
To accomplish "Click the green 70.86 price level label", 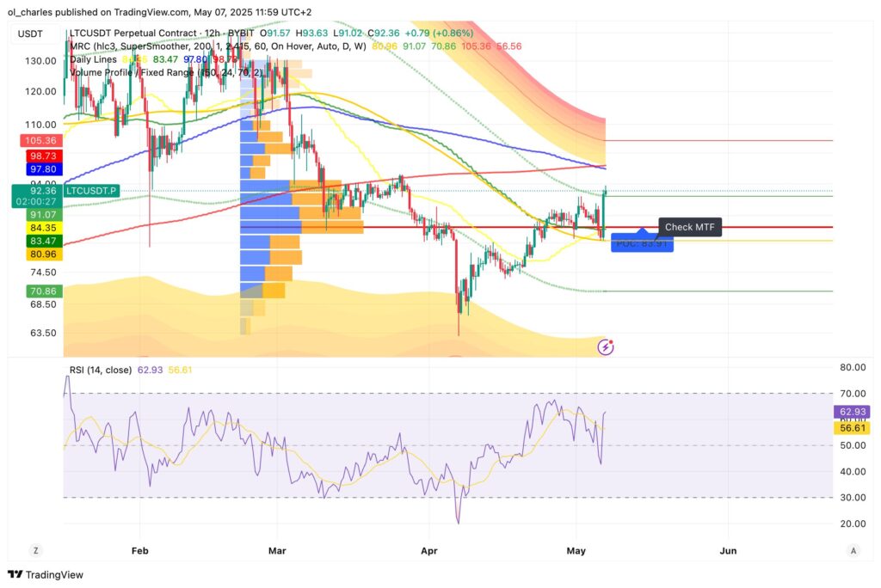I will 42,291.
